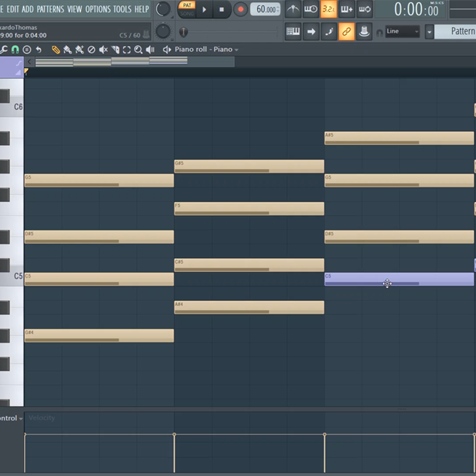The height and width of the screenshot is (476, 476).
Task: Disable multilink to controllers link button
Action: click(x=346, y=31)
